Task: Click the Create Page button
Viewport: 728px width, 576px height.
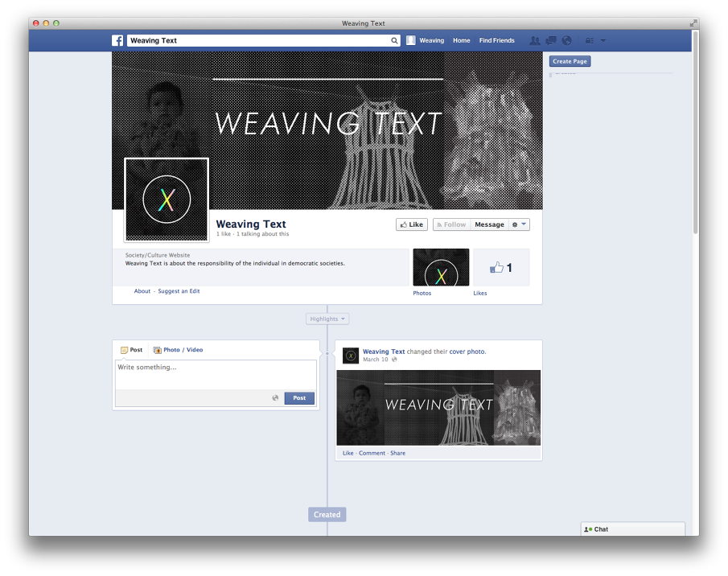Action: pyautogui.click(x=570, y=61)
